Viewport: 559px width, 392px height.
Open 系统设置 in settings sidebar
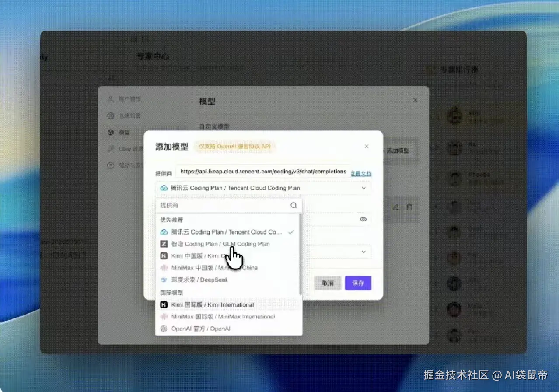point(125,116)
